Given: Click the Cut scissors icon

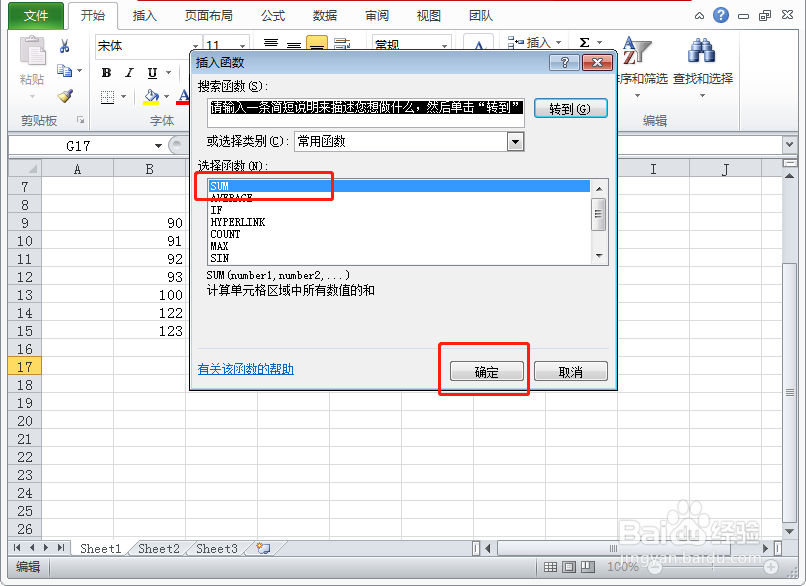Looking at the screenshot, I should click(x=63, y=46).
